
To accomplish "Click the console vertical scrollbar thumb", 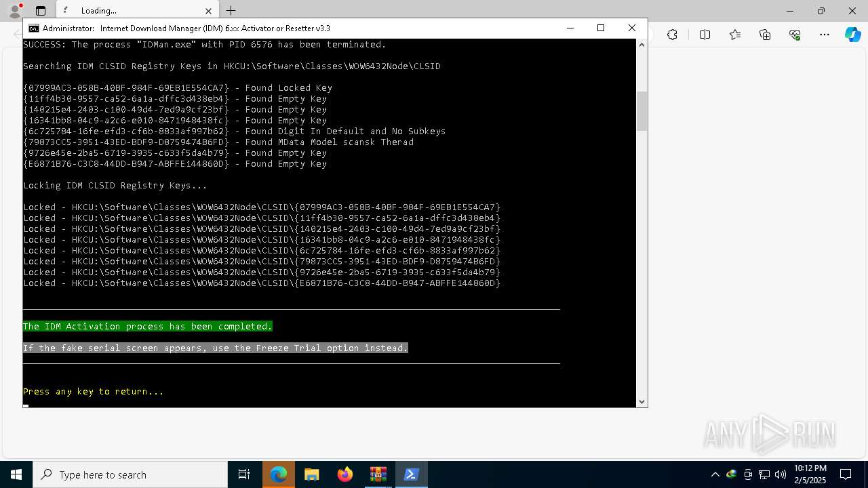I will pyautogui.click(x=642, y=110).
